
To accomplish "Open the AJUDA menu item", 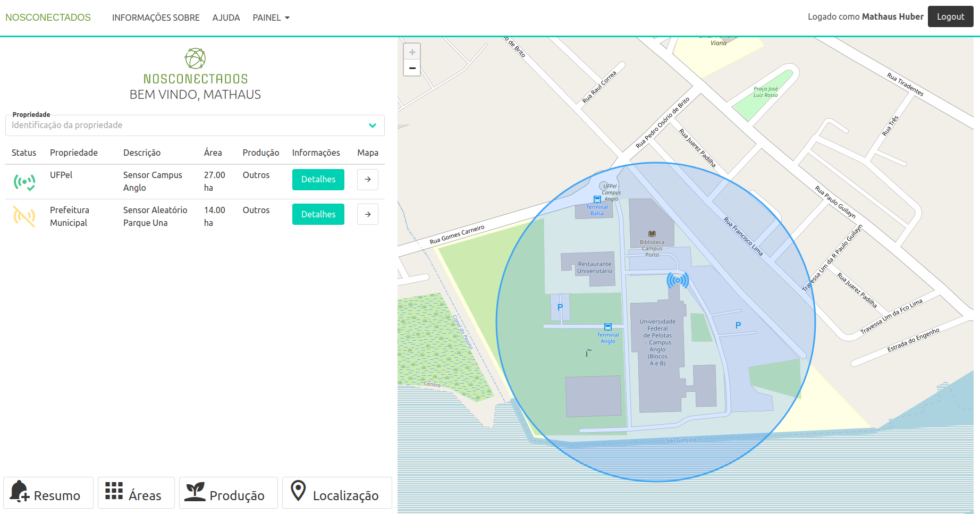I will coord(226,18).
